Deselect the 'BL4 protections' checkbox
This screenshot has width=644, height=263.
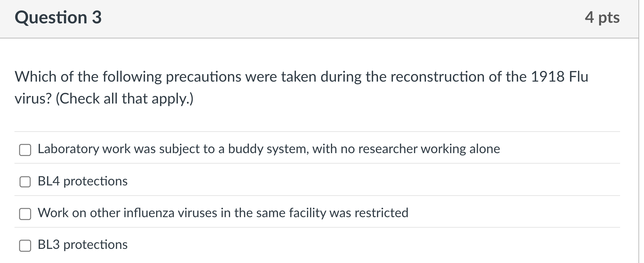(25, 181)
